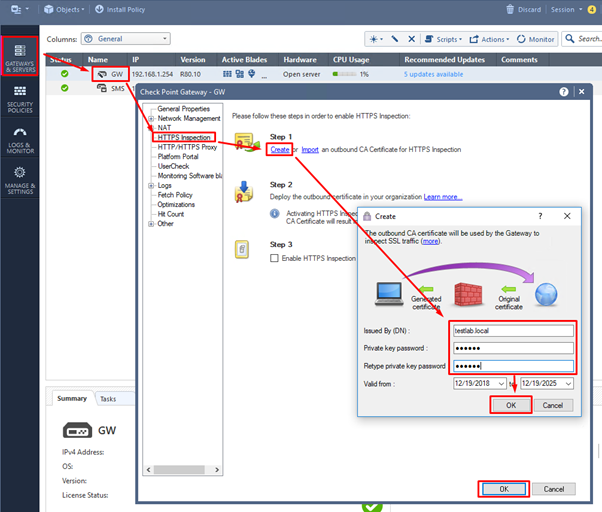Open Gateways & Servers in sidebar

[x=20, y=58]
